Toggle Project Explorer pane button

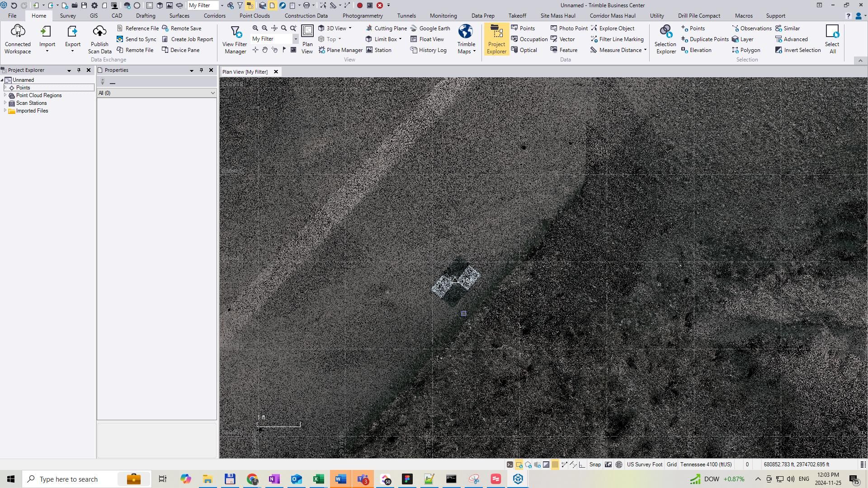pos(496,39)
